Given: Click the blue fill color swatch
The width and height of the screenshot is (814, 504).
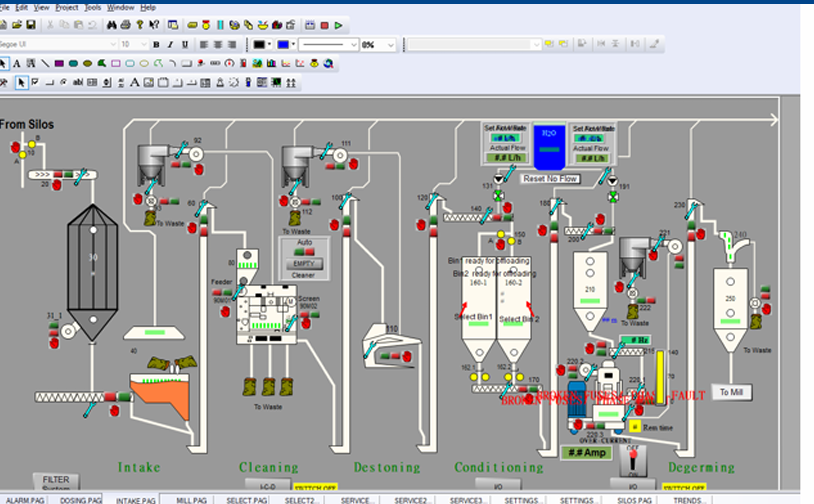Looking at the screenshot, I should (283, 45).
